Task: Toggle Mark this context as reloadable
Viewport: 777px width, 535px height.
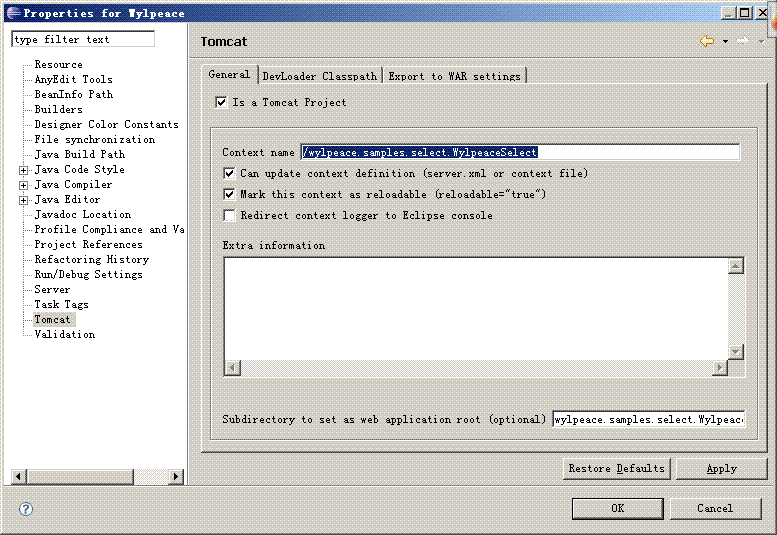Action: pyautogui.click(x=229, y=194)
